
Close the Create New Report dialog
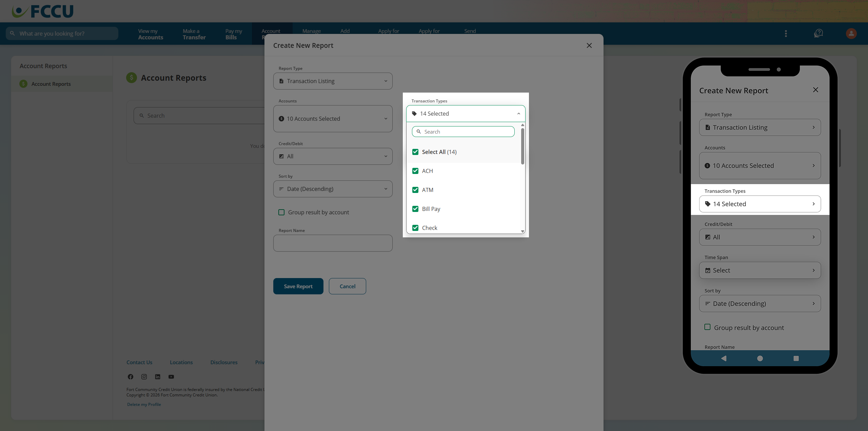[589, 45]
